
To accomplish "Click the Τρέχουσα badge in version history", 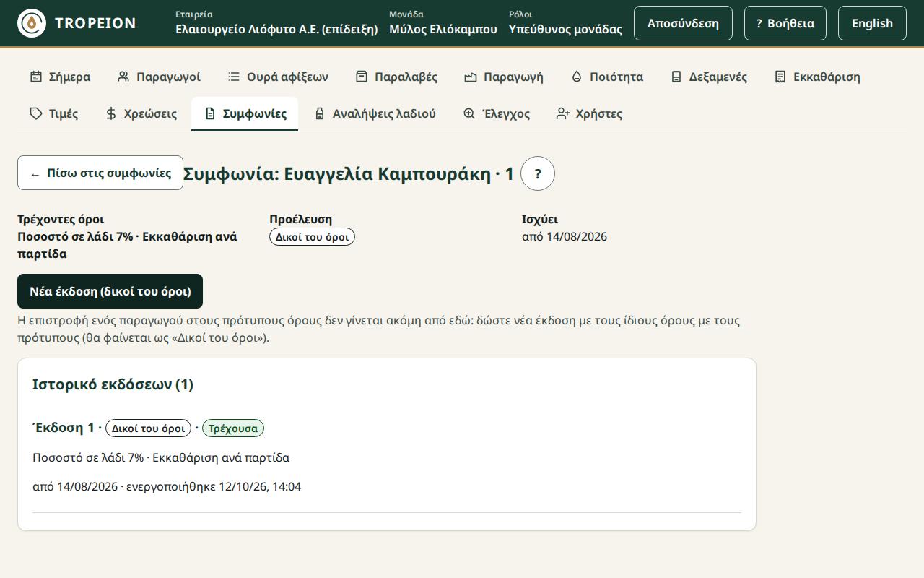I will [233, 428].
